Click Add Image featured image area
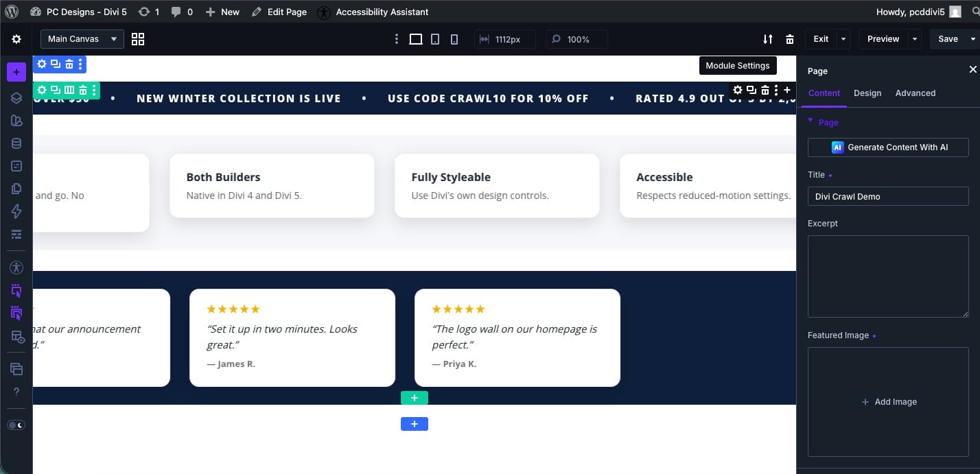980x474 pixels. pyautogui.click(x=888, y=402)
